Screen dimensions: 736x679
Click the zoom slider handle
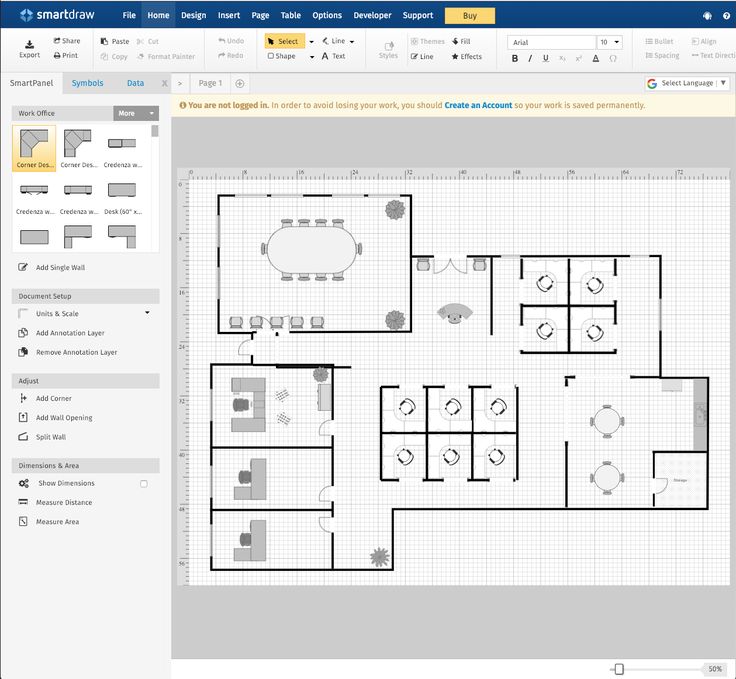(x=619, y=669)
